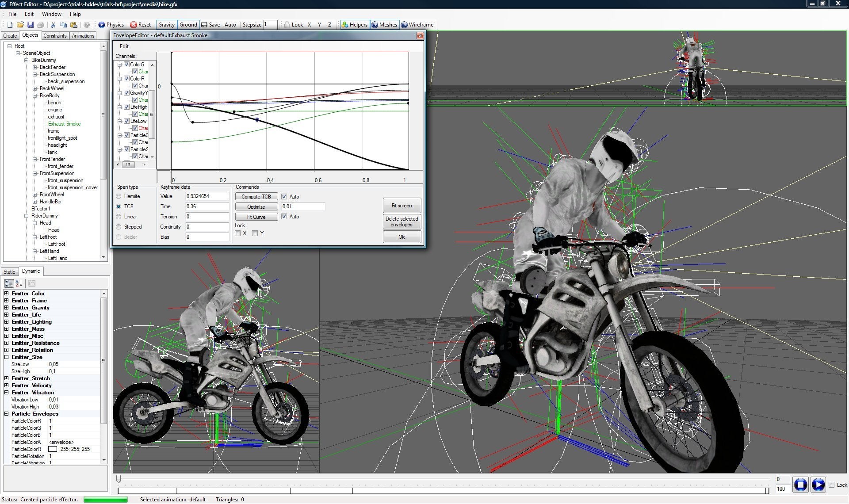Enable Lock X checkbox in envelope editor
The image size is (849, 504).
pos(238,233)
